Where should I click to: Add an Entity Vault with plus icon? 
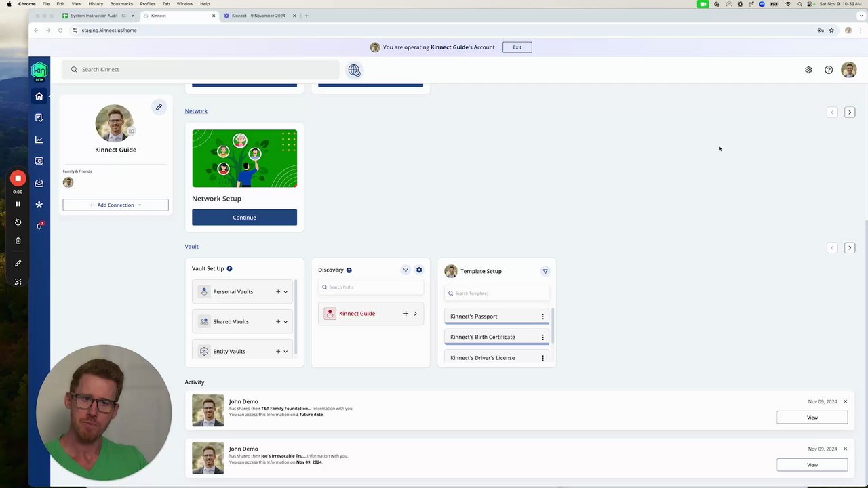click(x=277, y=352)
